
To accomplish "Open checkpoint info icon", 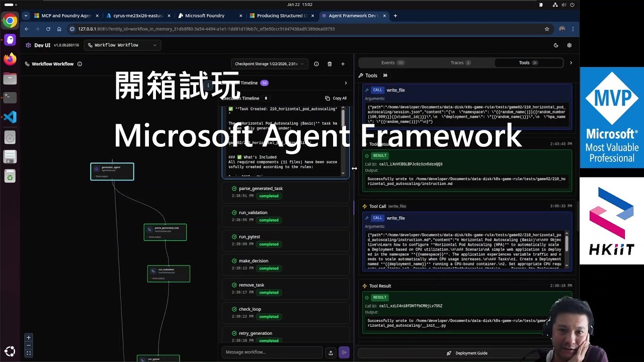I will (x=316, y=64).
